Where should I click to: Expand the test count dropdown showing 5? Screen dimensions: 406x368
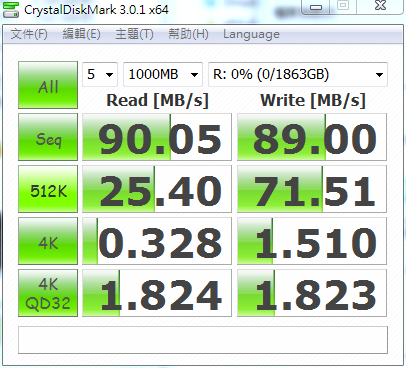(x=100, y=74)
